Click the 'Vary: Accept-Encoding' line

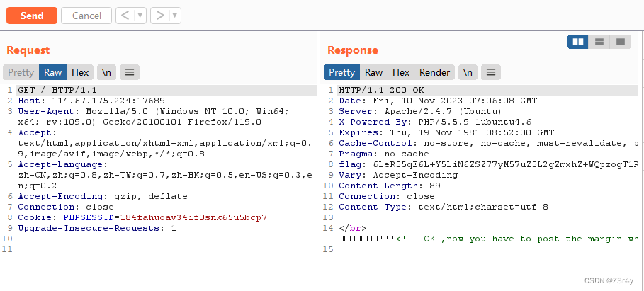click(x=398, y=176)
